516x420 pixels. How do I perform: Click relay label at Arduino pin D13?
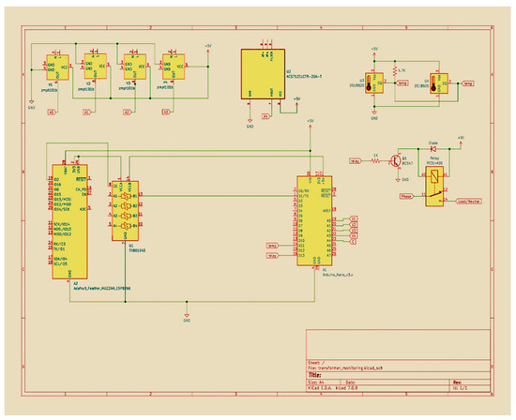[272, 256]
